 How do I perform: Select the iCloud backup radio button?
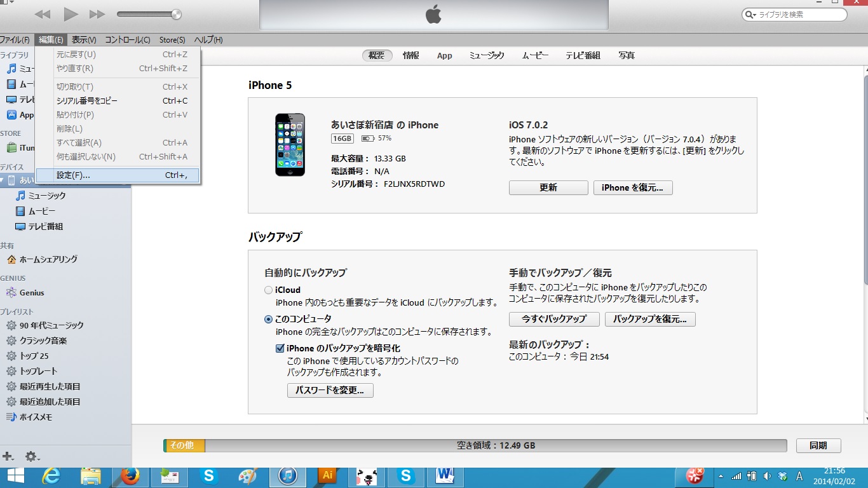click(269, 290)
